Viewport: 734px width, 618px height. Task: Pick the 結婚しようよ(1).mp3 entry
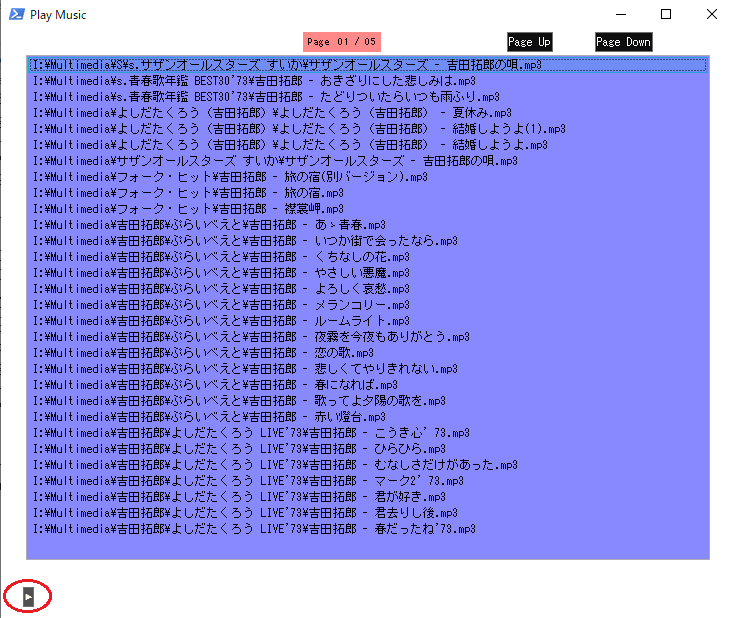(298, 129)
